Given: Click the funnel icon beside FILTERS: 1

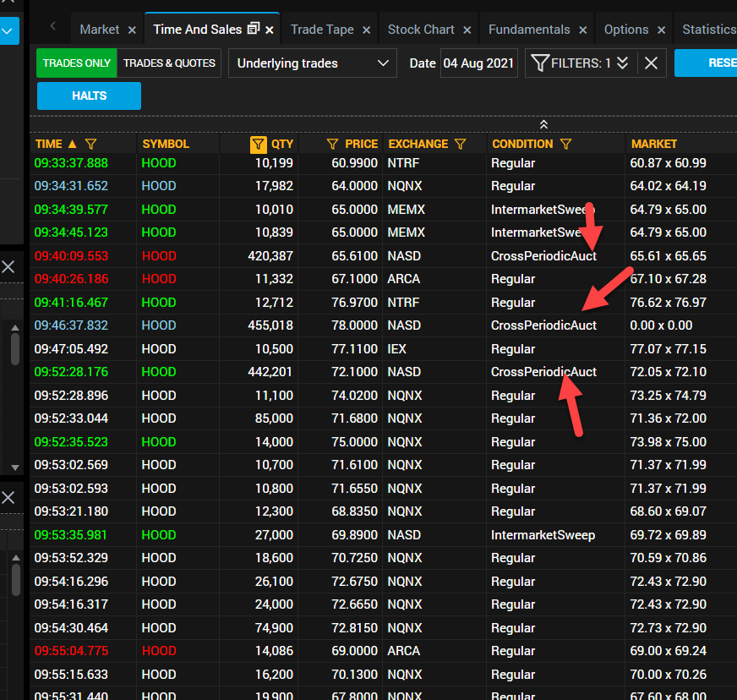Looking at the screenshot, I should 539,63.
